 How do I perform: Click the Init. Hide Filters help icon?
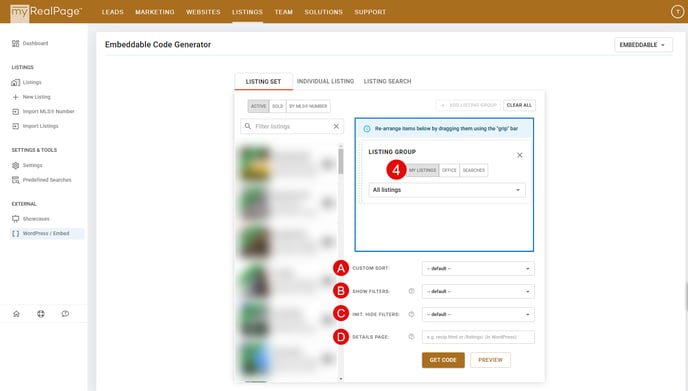click(412, 314)
